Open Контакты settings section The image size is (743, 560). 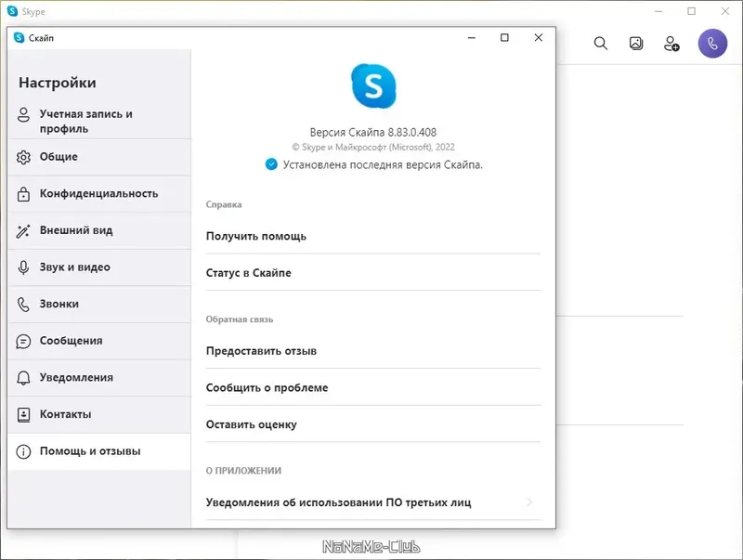coord(99,414)
